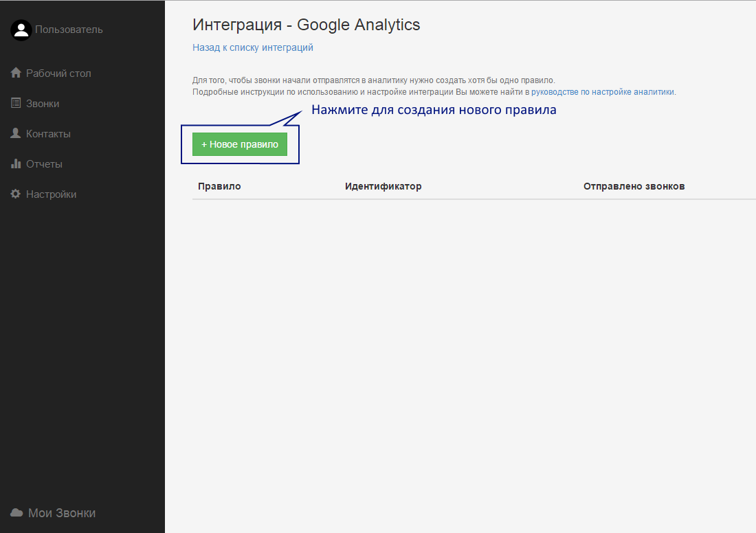Click the home icon beside Рабочий стол

click(16, 73)
